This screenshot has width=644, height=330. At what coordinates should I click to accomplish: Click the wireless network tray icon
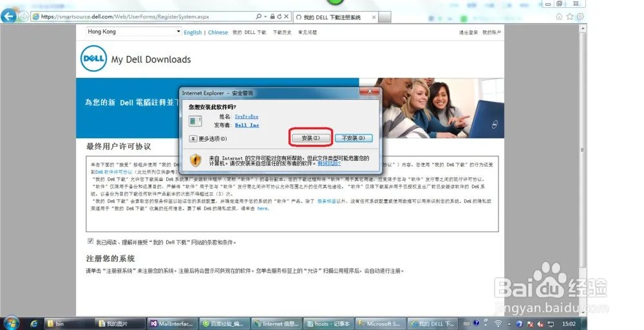[x=498, y=324]
